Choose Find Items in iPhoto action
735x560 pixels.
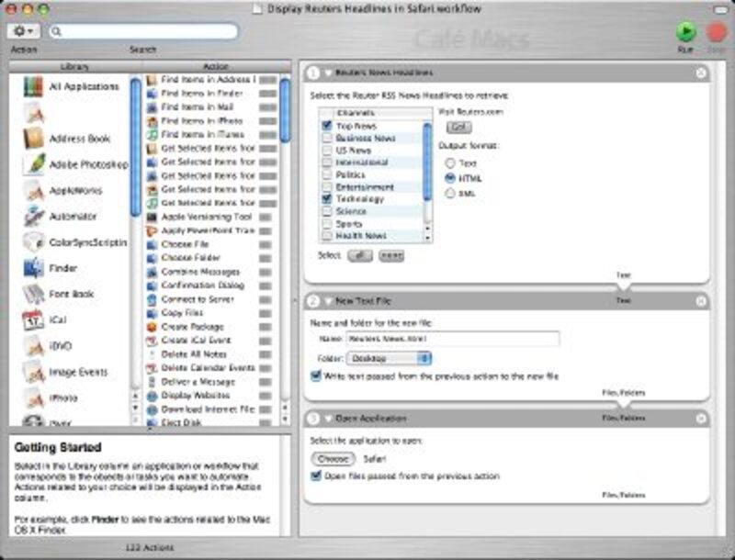(211, 121)
